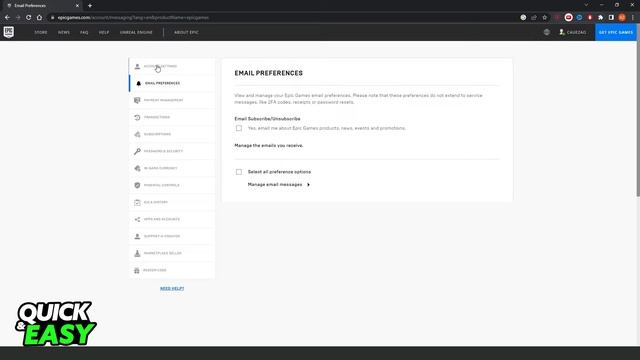Screen dimensions: 640x360
Task: Reload the page
Action: (x=29, y=18)
